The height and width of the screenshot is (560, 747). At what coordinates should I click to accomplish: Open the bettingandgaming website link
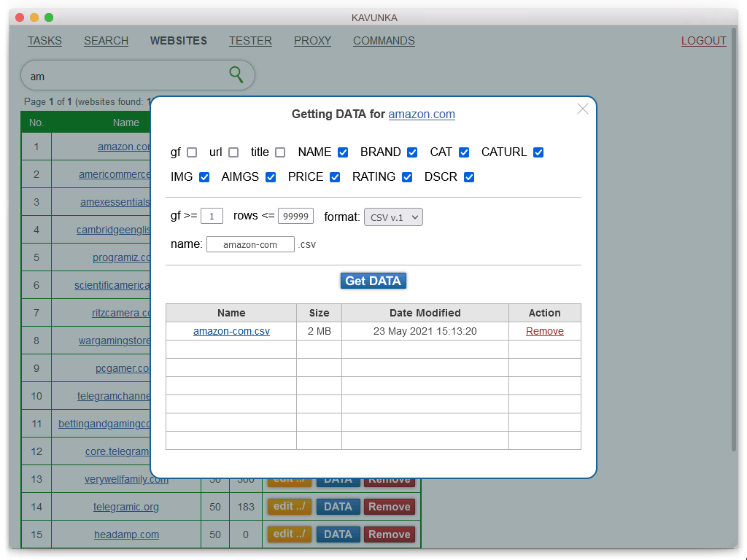(x=104, y=424)
